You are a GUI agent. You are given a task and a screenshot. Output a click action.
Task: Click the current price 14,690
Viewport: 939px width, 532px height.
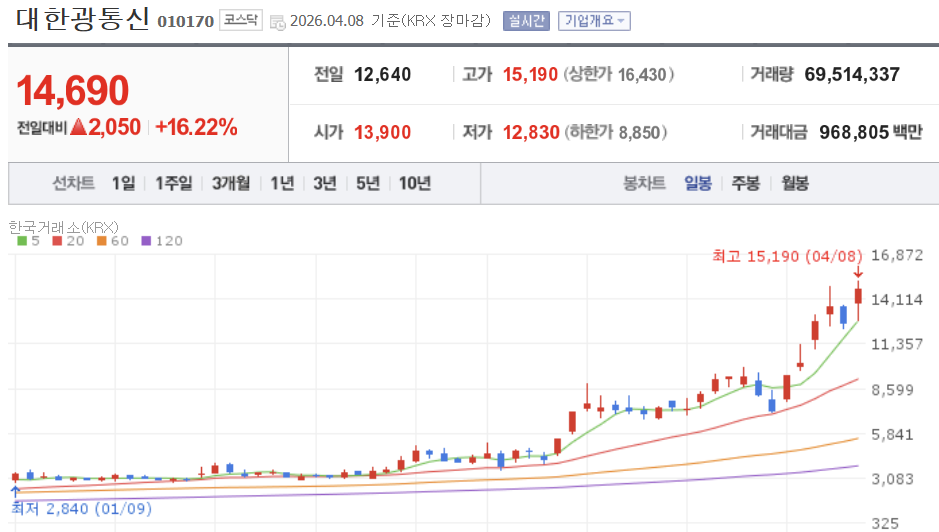72,90
